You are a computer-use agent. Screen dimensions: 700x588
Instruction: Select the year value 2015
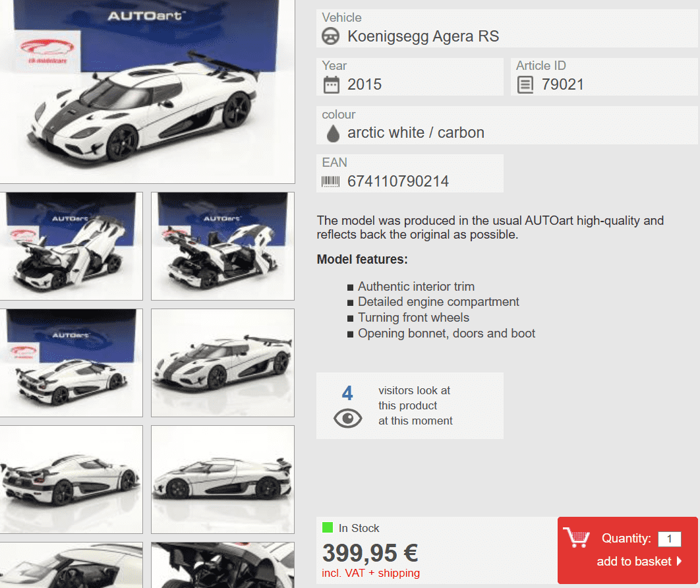(x=365, y=84)
